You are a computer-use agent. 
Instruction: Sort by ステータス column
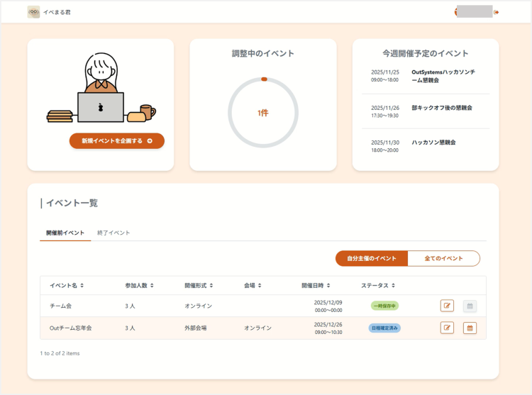[378, 285]
